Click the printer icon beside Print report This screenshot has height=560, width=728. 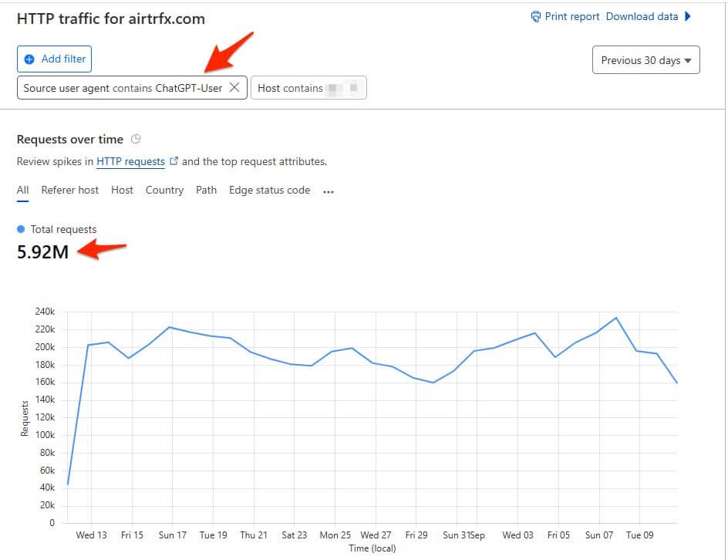[536, 17]
